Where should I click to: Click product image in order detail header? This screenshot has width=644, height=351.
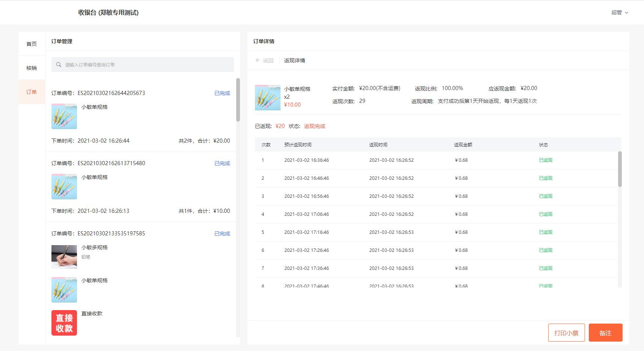pos(268,98)
